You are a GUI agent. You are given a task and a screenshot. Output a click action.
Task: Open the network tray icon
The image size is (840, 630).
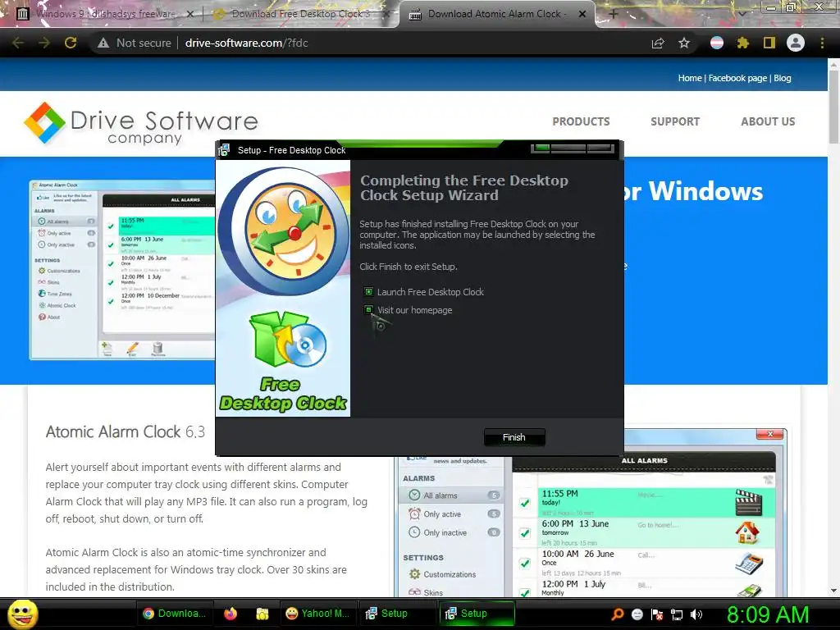677,614
